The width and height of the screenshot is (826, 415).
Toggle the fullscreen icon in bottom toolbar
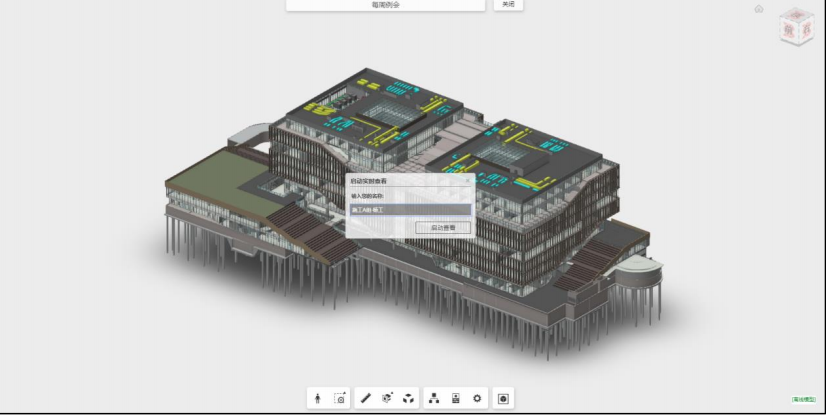(x=503, y=399)
